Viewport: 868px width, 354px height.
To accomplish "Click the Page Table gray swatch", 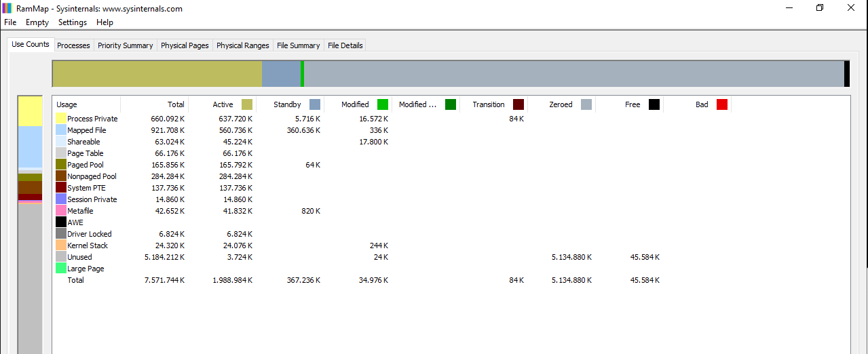I will (60, 153).
